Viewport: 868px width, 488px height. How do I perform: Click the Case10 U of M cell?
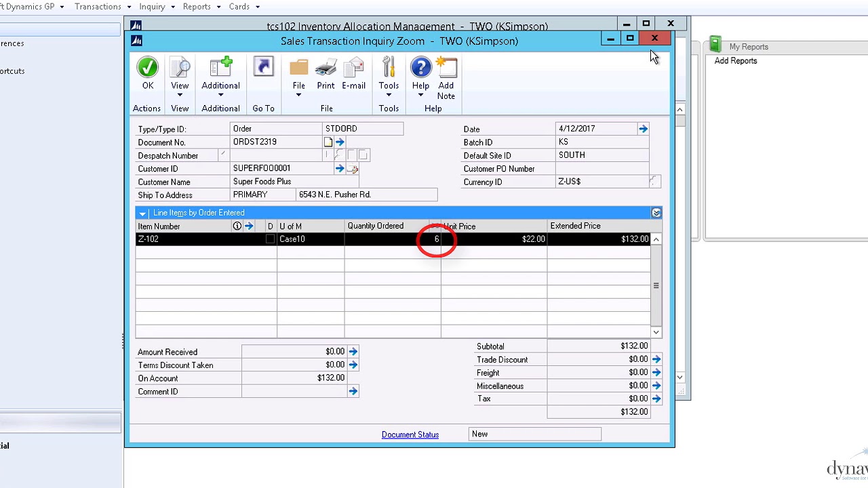click(311, 239)
